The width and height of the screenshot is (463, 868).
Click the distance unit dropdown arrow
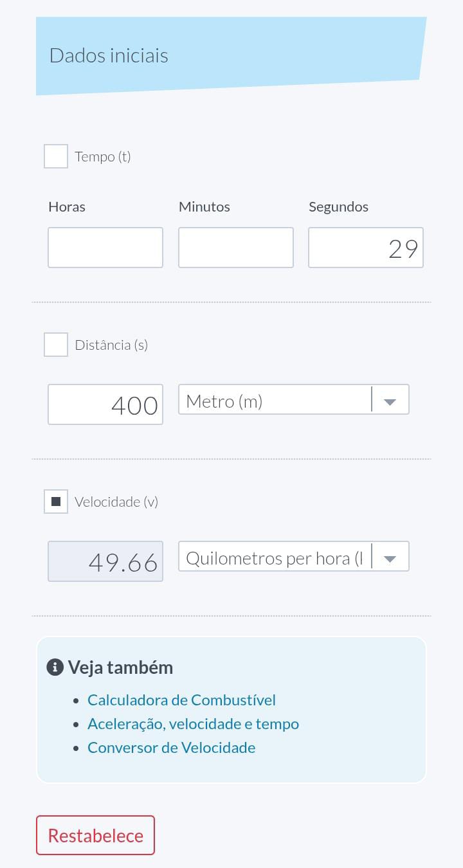pos(389,402)
